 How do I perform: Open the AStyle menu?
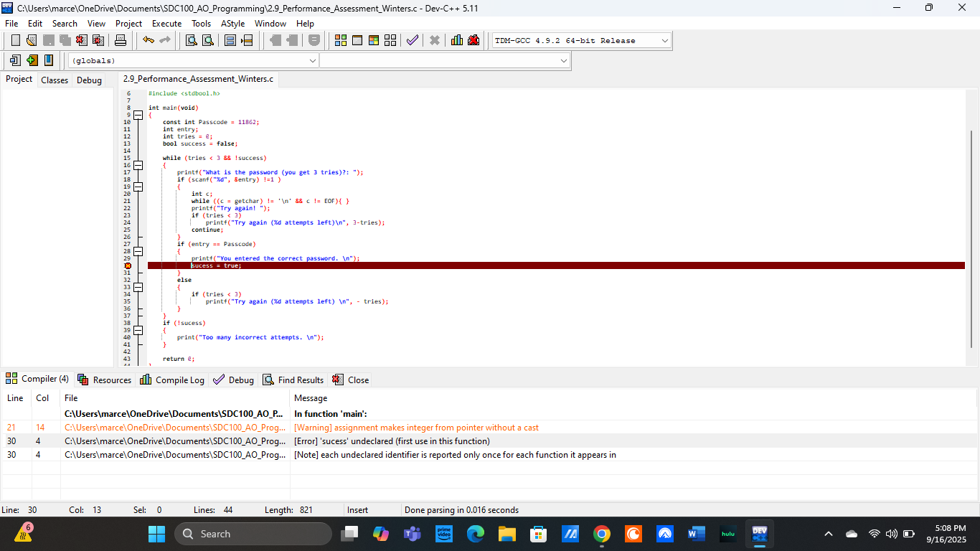[232, 24]
